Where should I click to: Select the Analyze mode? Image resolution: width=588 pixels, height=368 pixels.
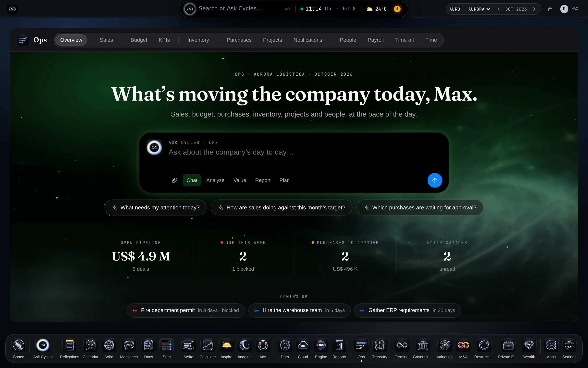[x=215, y=180]
